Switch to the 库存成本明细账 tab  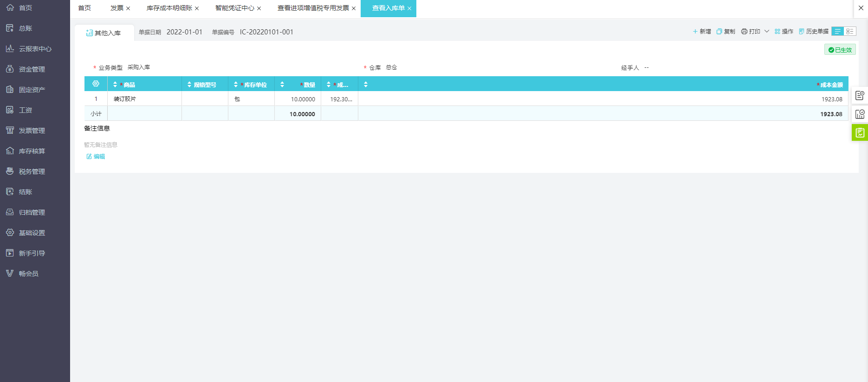click(169, 8)
